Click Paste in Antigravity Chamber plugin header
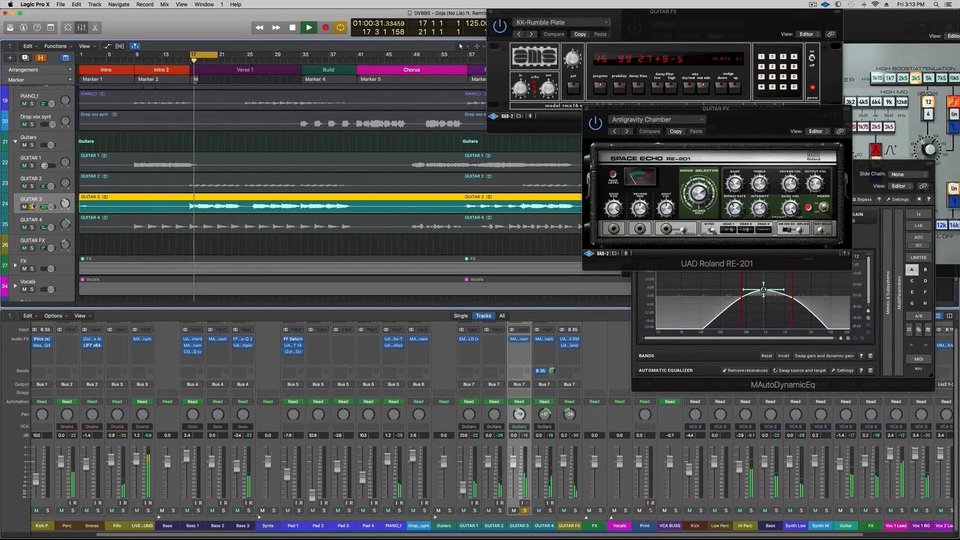This screenshot has width=960, height=540. click(x=696, y=131)
